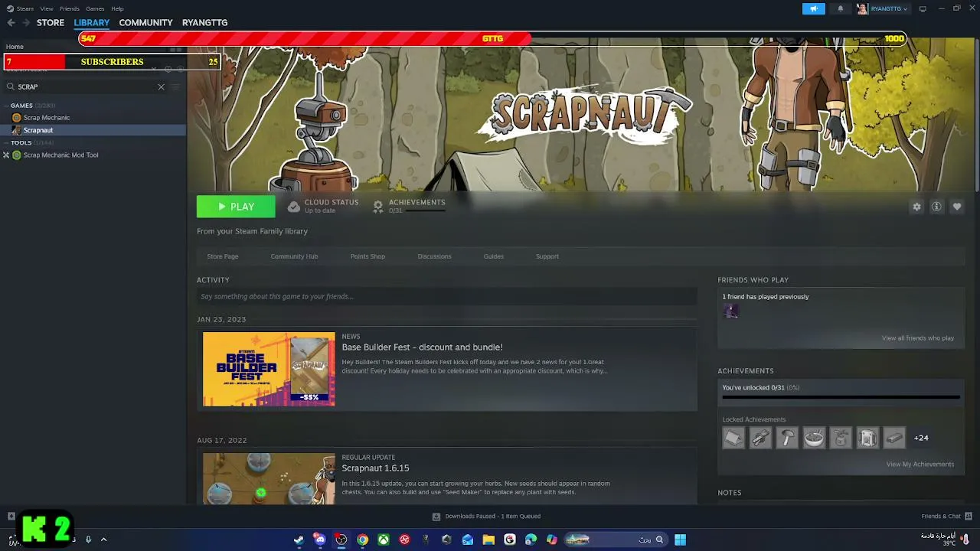Open the Store Page link

click(223, 256)
